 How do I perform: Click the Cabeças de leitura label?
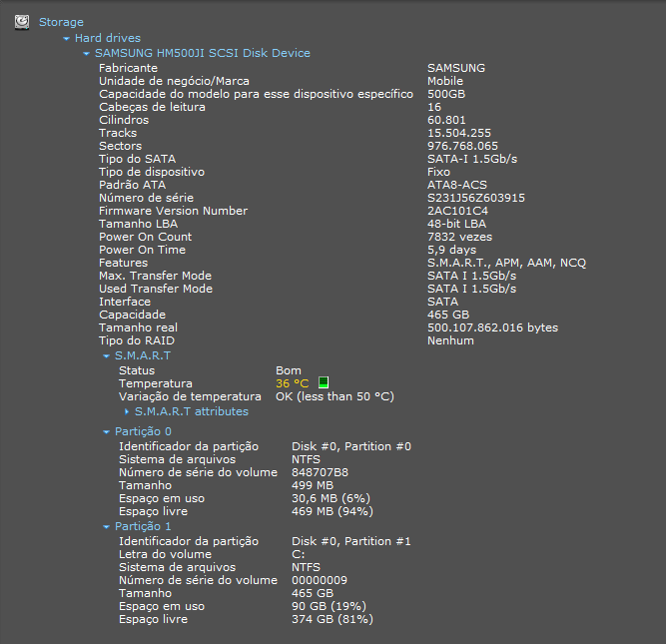pyautogui.click(x=152, y=107)
